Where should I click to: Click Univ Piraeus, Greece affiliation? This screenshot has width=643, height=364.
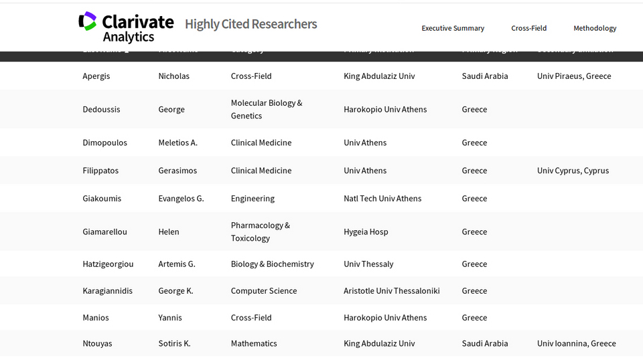click(574, 76)
